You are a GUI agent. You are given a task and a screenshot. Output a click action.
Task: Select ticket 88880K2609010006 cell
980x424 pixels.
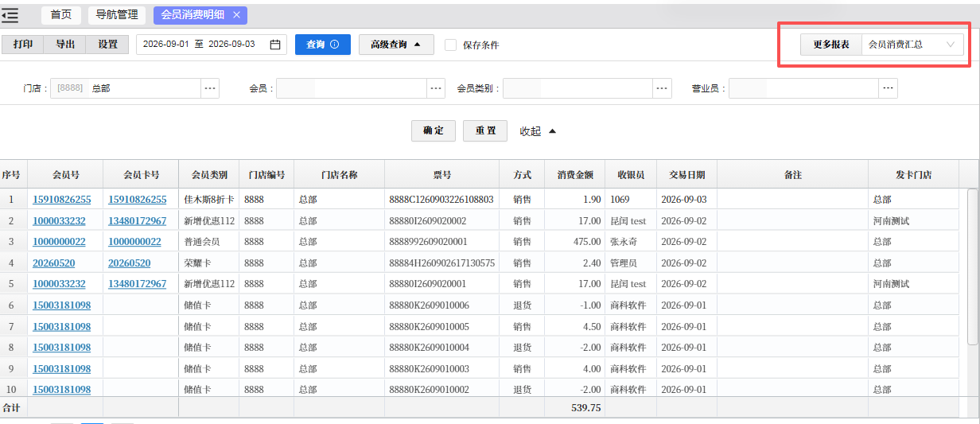coord(442,305)
